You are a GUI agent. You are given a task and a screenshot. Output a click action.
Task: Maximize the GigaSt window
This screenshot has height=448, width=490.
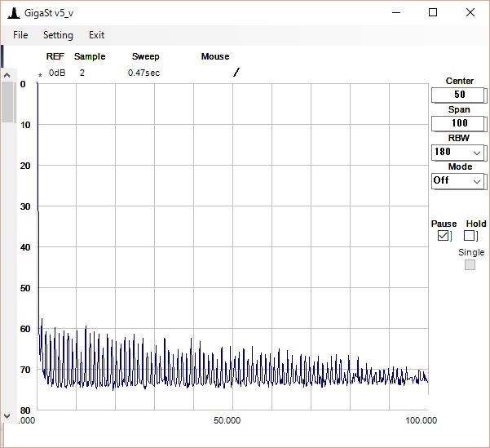coord(433,12)
